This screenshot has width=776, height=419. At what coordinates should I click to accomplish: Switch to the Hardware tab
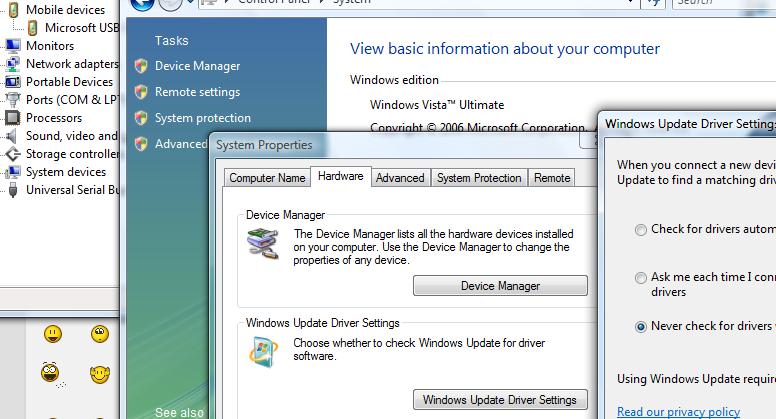tap(340, 176)
